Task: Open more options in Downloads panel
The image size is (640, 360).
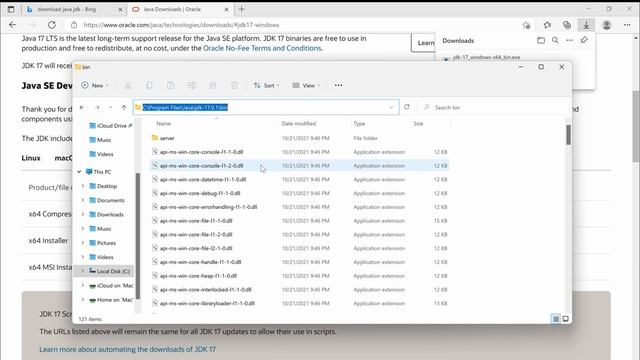Action: (x=569, y=40)
